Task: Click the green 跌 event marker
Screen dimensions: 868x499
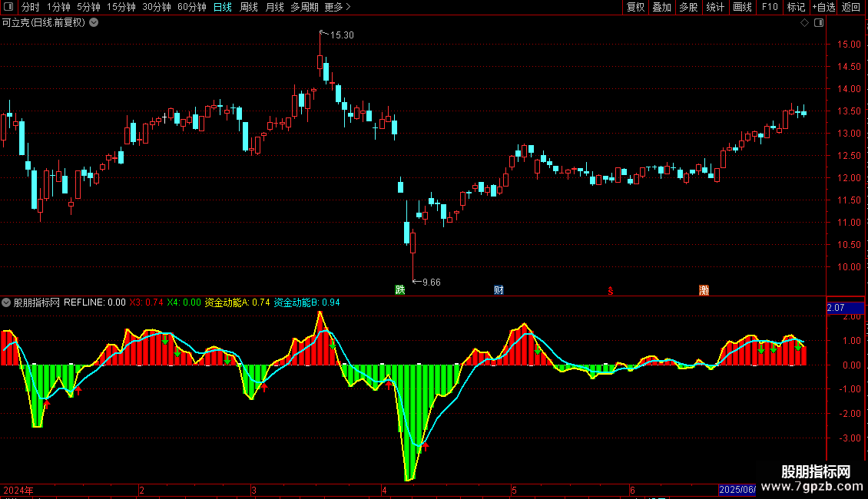Action: tap(399, 290)
